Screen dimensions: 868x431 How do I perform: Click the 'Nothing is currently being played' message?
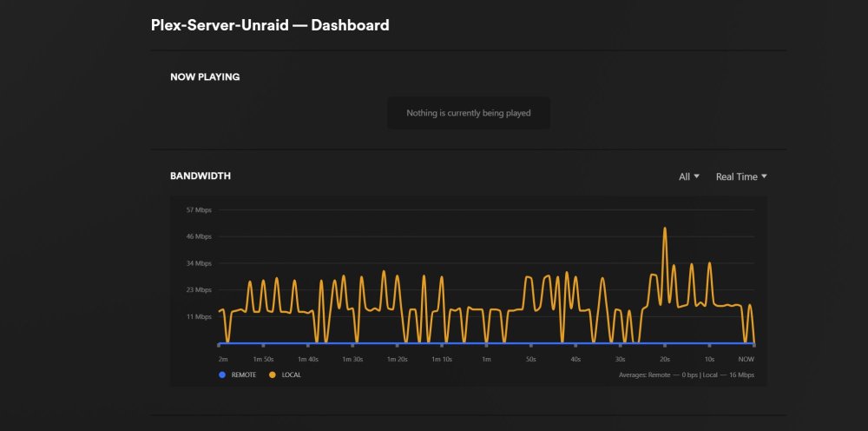469,113
